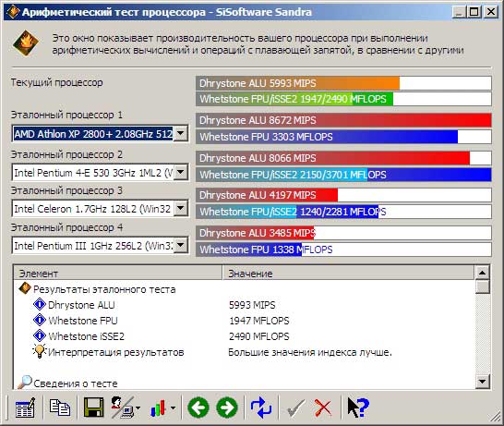Click the Dhrystone ALU 8672 MIPS bar
The image size is (504, 426).
click(x=343, y=120)
